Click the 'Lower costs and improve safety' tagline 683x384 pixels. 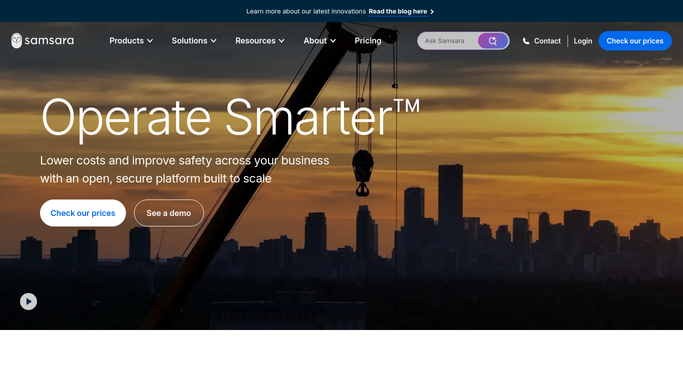point(185,169)
